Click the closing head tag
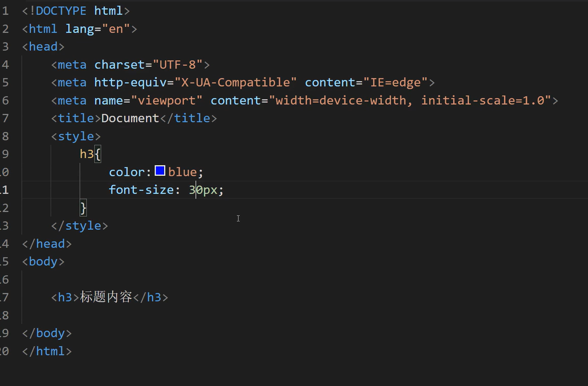Image resolution: width=588 pixels, height=386 pixels. pyautogui.click(x=47, y=244)
